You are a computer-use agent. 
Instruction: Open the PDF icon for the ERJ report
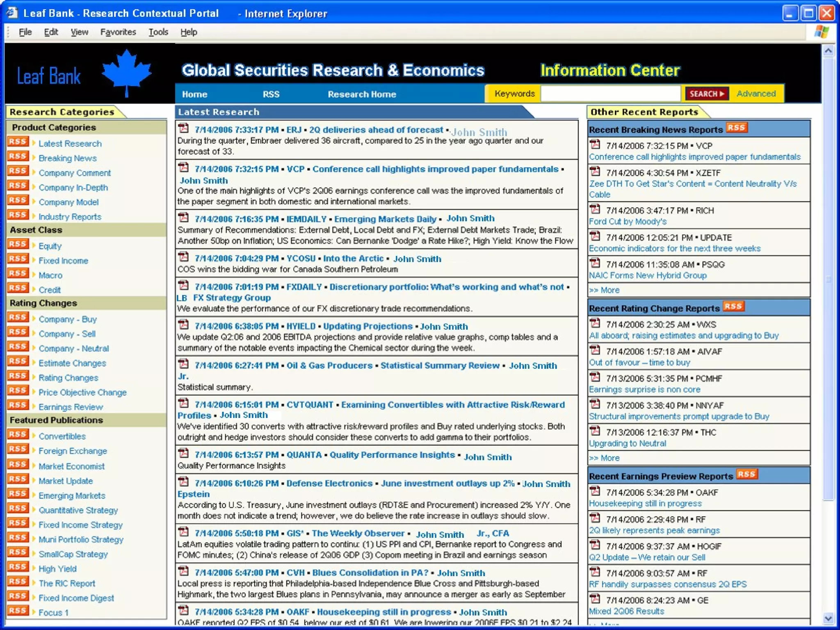click(184, 129)
